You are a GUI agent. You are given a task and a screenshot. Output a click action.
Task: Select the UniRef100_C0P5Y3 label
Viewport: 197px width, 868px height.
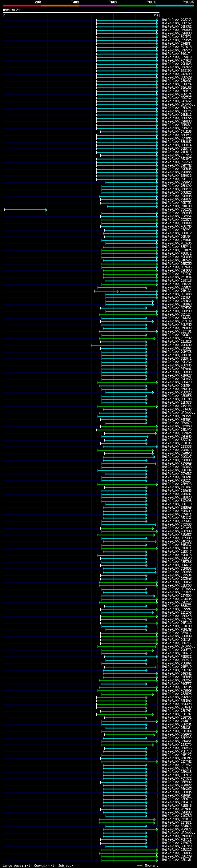click(176, 50)
